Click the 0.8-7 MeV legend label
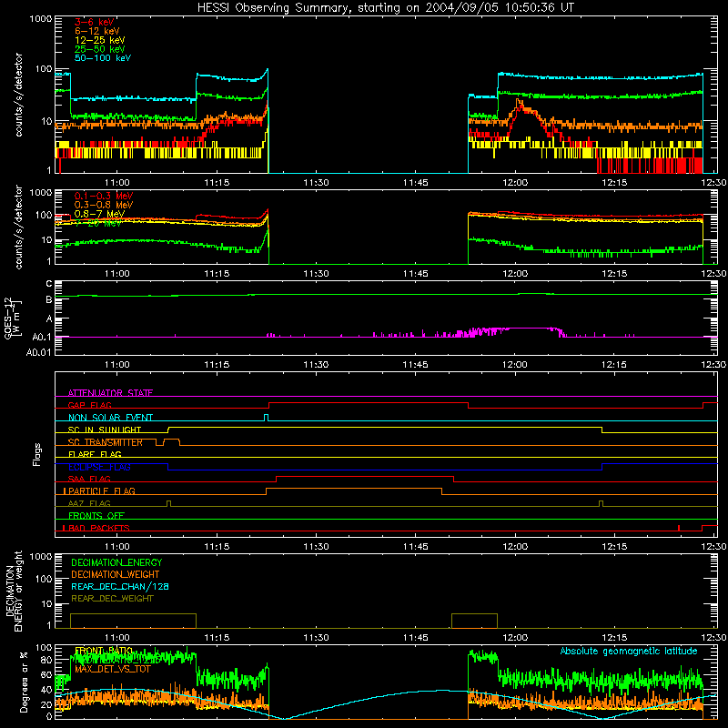The height and width of the screenshot is (728, 728). tap(99, 214)
